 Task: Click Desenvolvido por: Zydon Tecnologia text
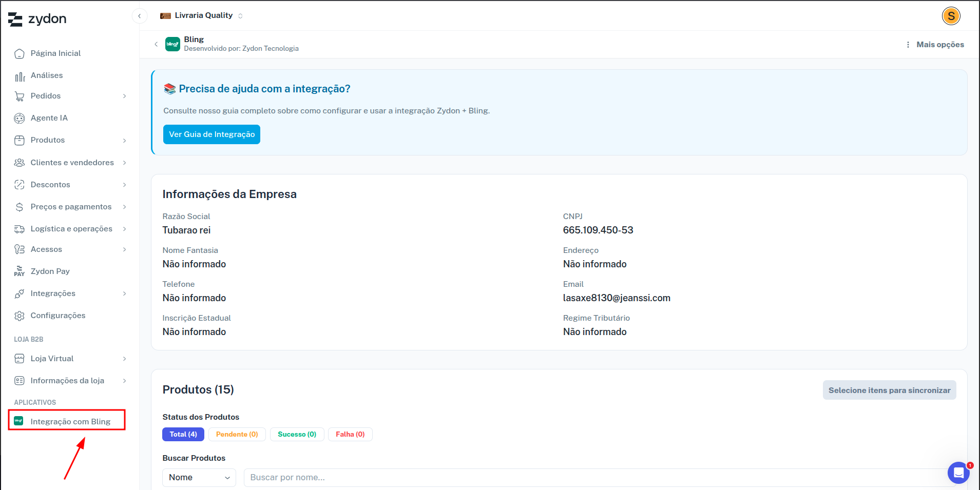[241, 49]
